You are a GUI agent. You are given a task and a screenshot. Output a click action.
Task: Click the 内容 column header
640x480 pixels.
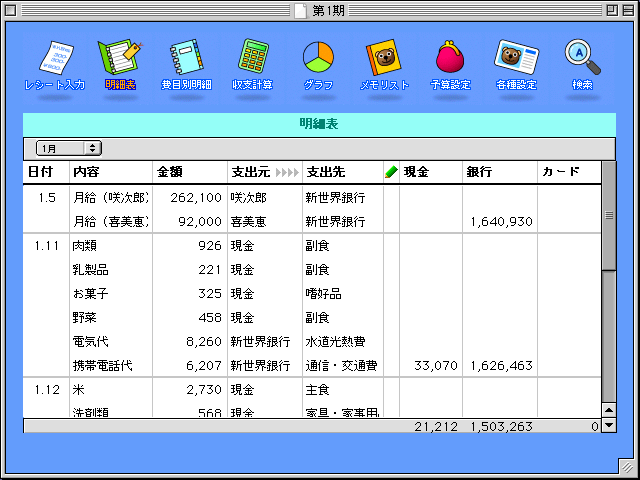(86, 172)
